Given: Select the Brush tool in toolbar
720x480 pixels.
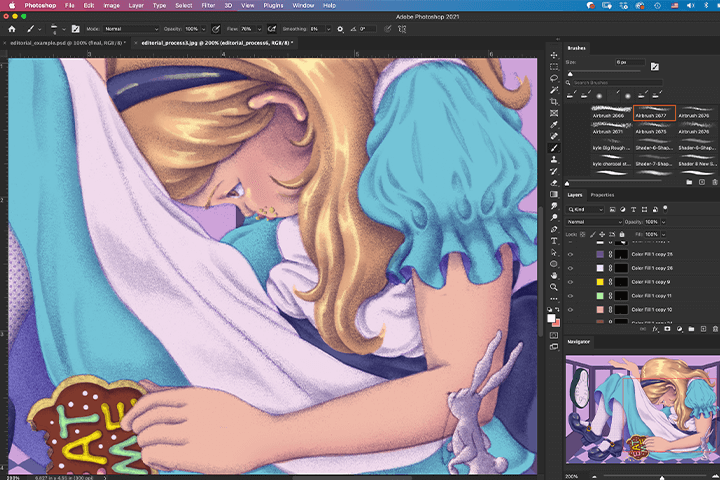Looking at the screenshot, I should click(554, 148).
